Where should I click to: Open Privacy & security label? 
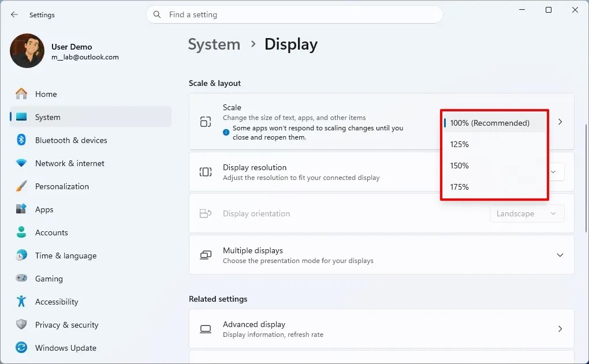point(67,325)
